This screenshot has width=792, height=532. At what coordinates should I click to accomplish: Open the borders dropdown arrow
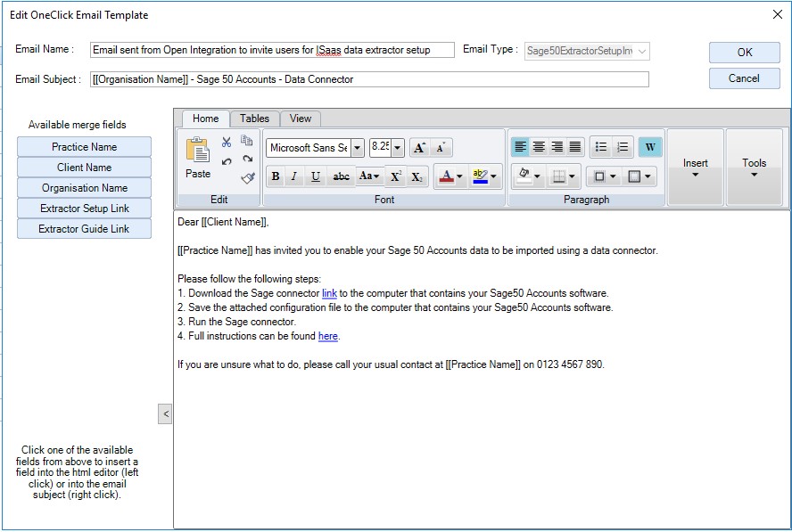(x=572, y=176)
